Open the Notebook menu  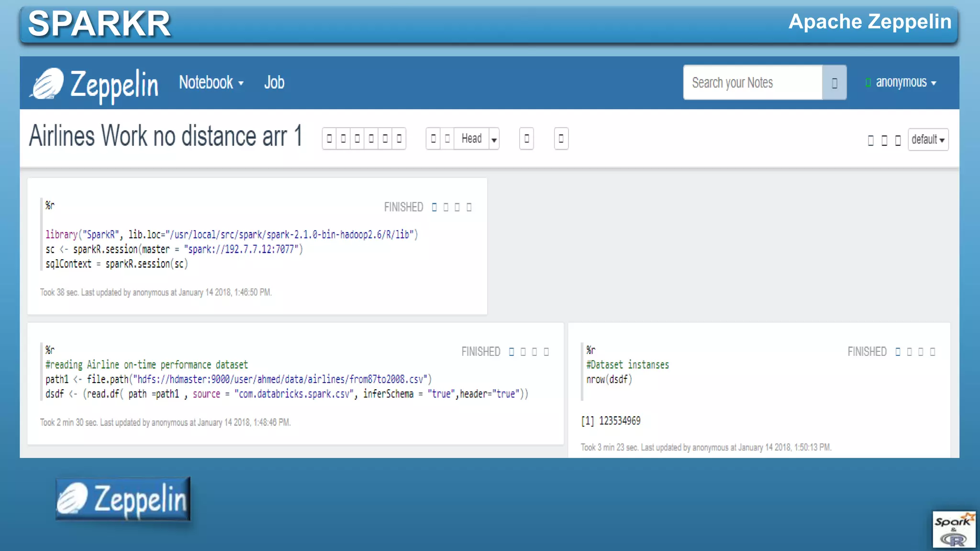(x=211, y=83)
